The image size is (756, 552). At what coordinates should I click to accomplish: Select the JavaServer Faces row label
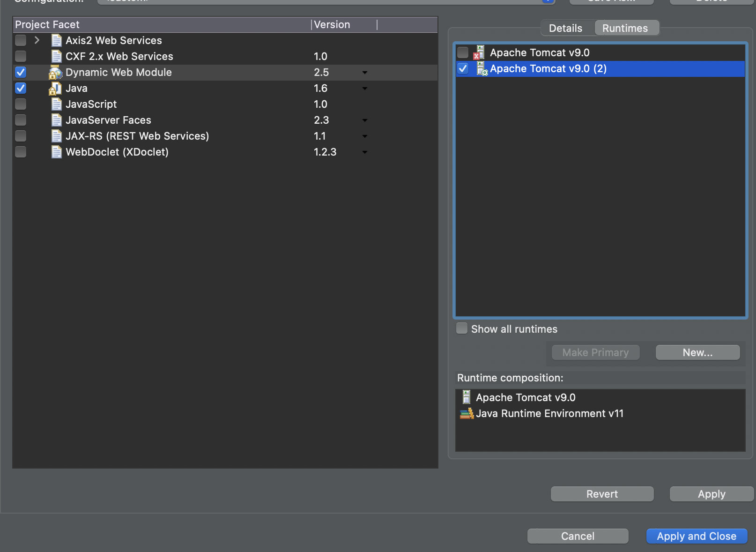click(x=108, y=120)
